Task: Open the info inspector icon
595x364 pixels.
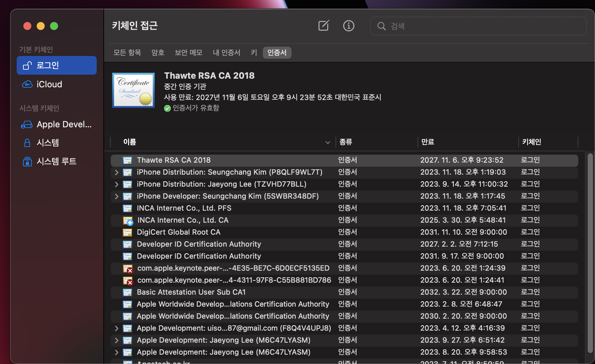Action: 349,26
